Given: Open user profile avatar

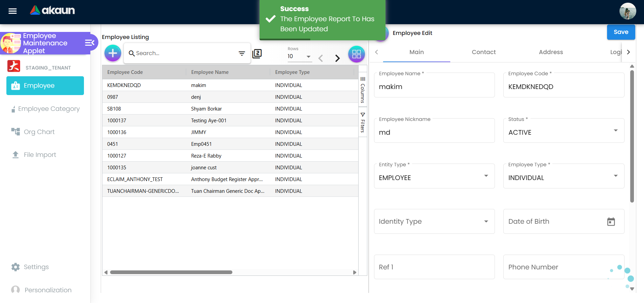Looking at the screenshot, I should pos(628,11).
